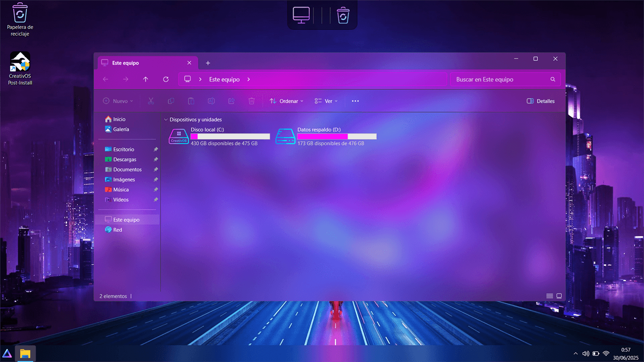Viewport: 644px width, 362px height.
Task: Expand the Ver dropdown menu
Action: [326, 101]
